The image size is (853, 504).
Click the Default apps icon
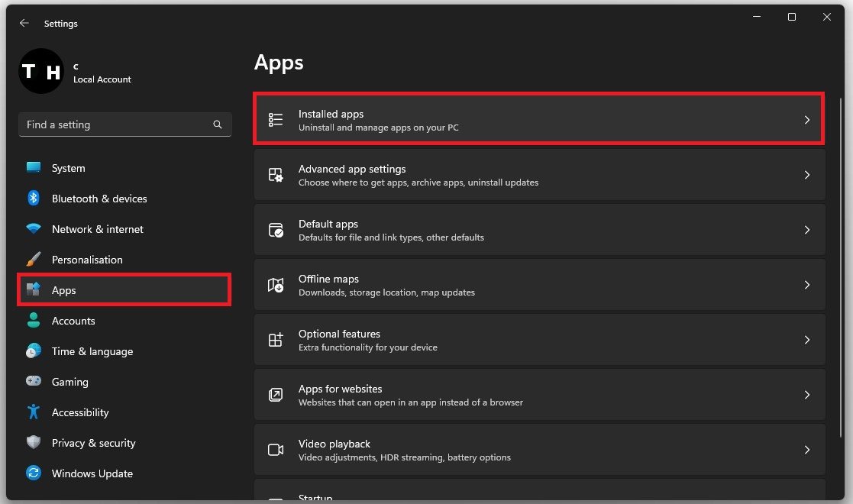click(276, 230)
